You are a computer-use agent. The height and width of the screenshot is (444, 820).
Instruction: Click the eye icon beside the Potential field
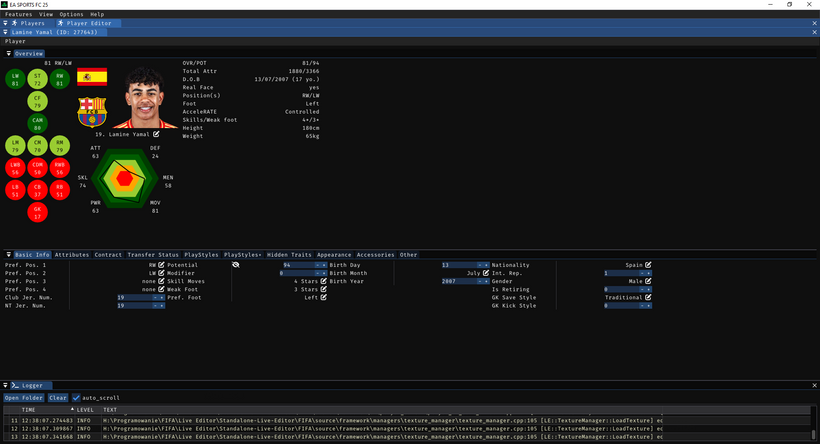[x=236, y=265]
